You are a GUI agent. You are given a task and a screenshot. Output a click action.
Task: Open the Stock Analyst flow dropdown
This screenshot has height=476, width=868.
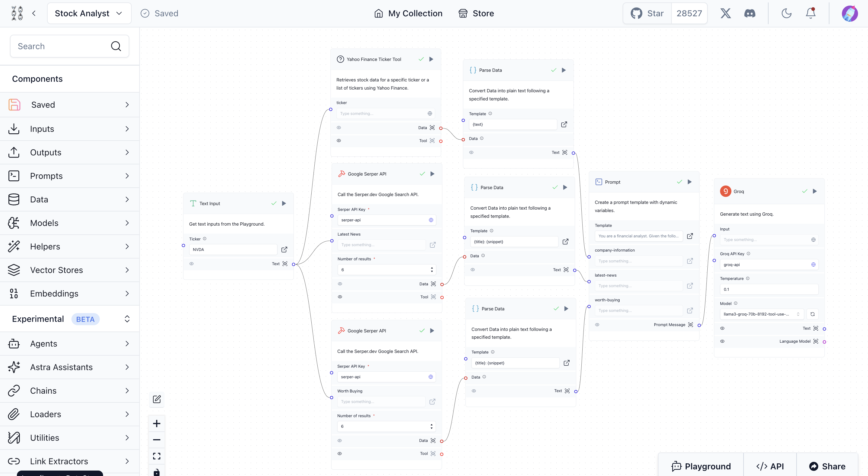coord(89,13)
